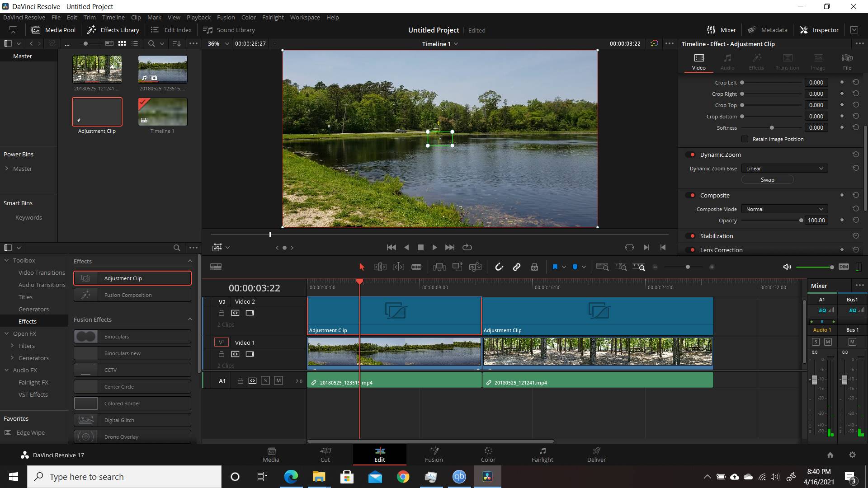Click the Swap button in Dynamic Zoom
This screenshot has width=868, height=488.
[767, 179]
